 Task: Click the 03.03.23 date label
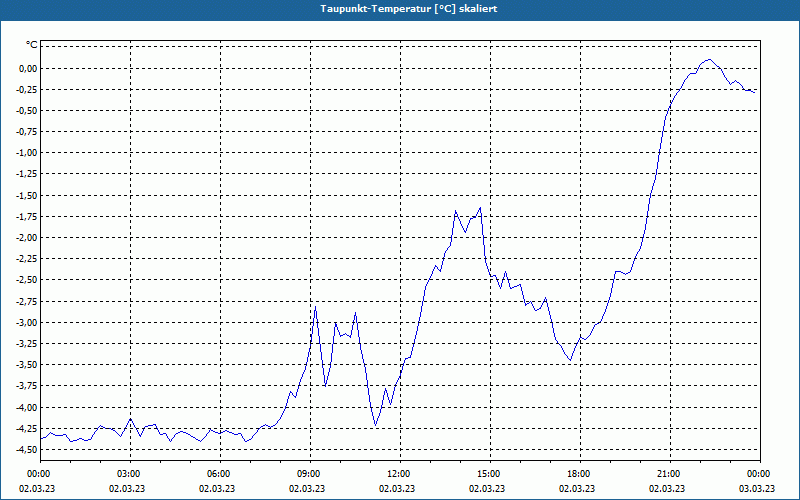click(x=757, y=488)
